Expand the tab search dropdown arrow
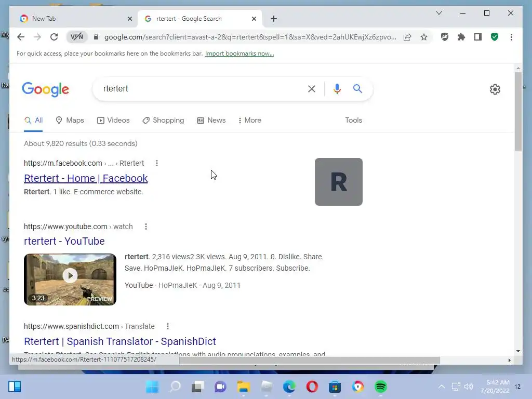532x399 pixels. (x=438, y=13)
